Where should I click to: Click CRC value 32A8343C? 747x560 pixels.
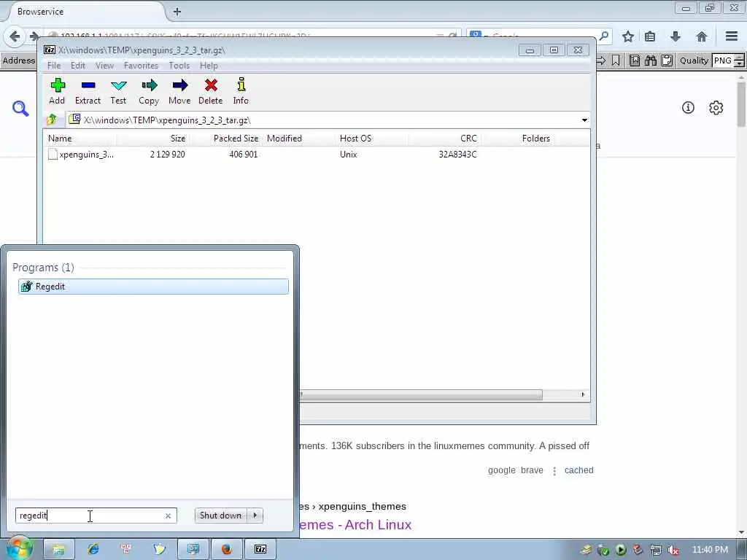tap(457, 155)
